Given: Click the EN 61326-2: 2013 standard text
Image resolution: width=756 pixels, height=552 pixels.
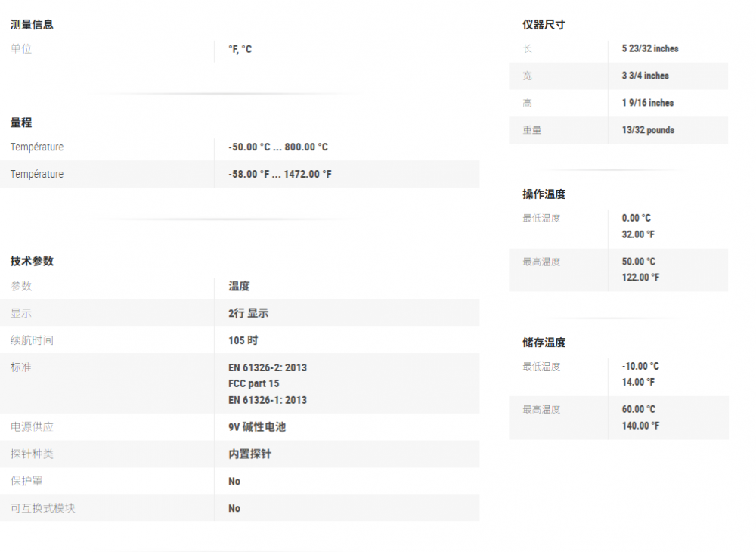Looking at the screenshot, I should (268, 368).
